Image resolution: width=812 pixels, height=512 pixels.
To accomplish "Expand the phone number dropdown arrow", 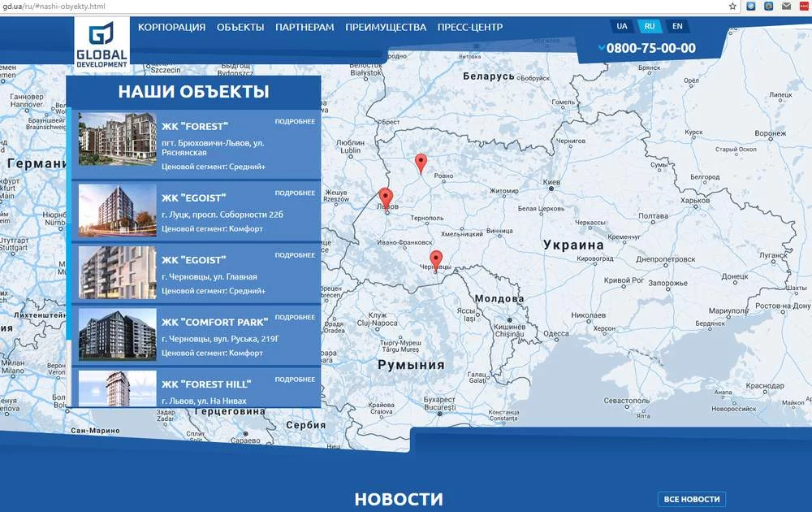I will click(x=601, y=48).
